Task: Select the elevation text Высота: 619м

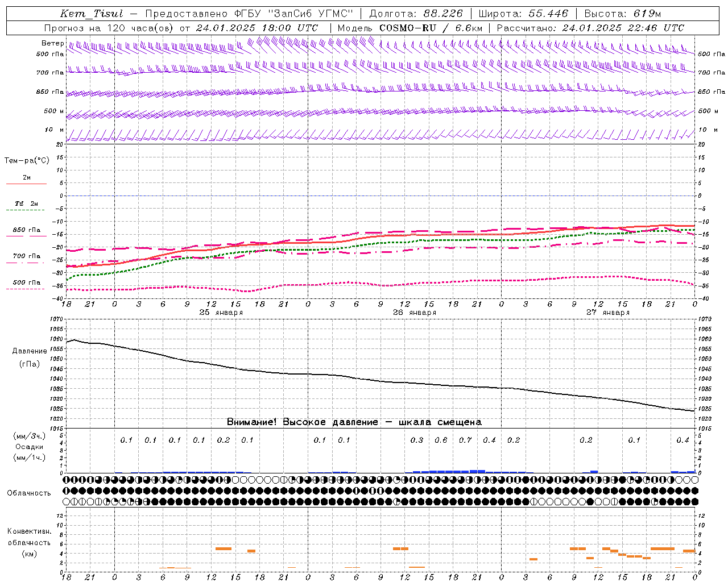Action: coord(623,14)
